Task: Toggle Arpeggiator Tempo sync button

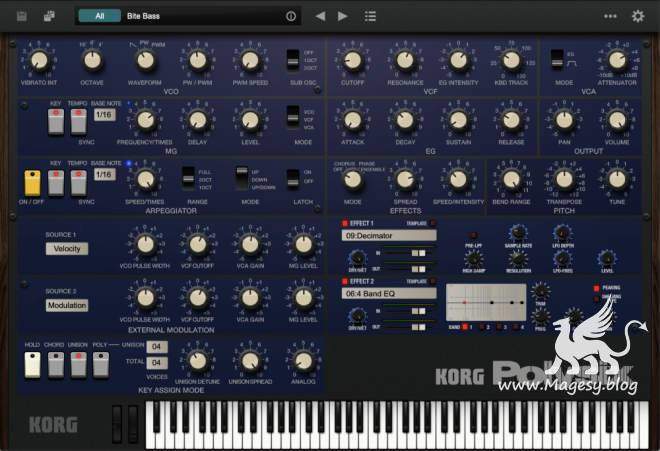Action: 78,183
